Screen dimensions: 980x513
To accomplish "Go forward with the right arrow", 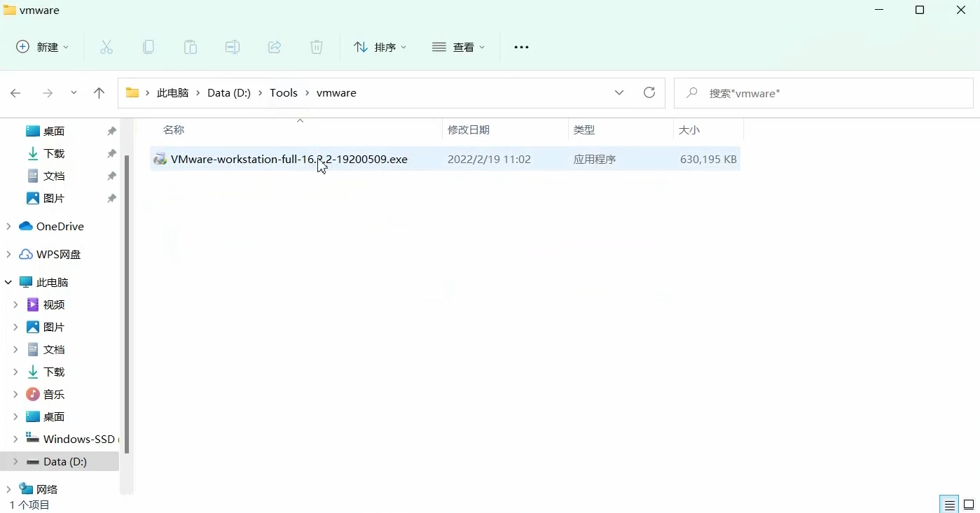I will (x=48, y=93).
